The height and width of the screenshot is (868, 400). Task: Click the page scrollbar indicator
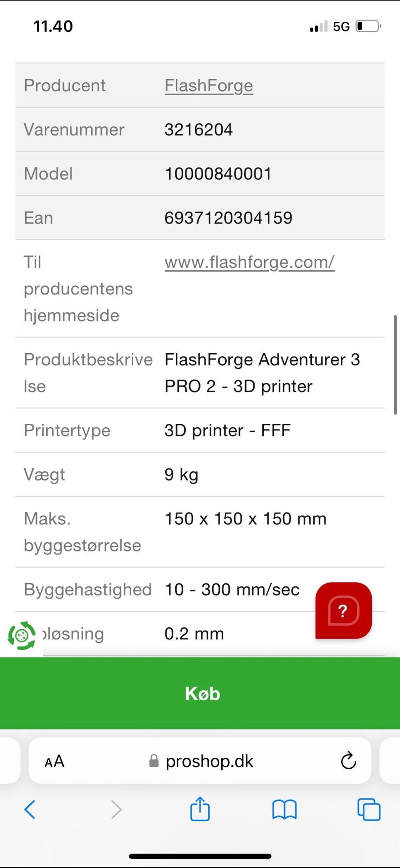click(x=395, y=365)
